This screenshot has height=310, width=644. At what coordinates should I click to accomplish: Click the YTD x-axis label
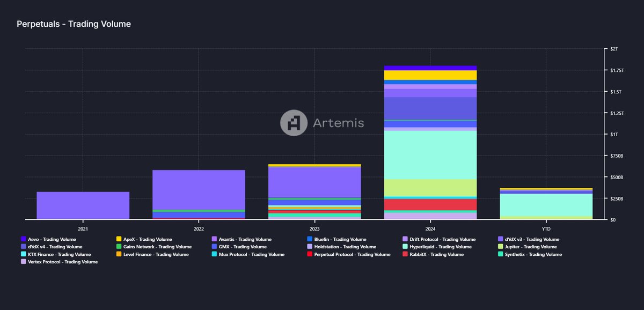tap(546, 228)
